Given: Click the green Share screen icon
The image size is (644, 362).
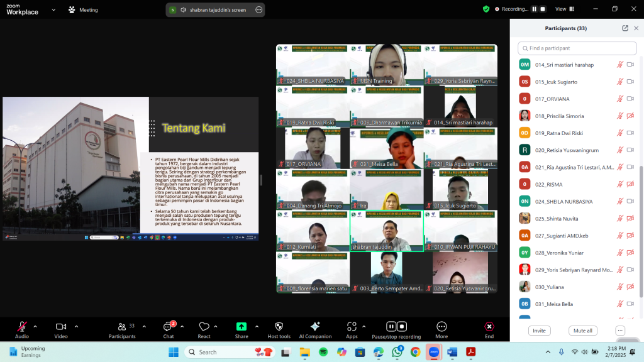Looking at the screenshot, I should [x=241, y=327].
